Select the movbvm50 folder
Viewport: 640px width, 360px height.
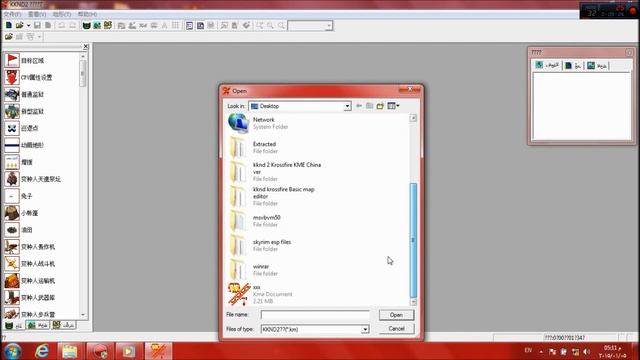click(x=255, y=221)
